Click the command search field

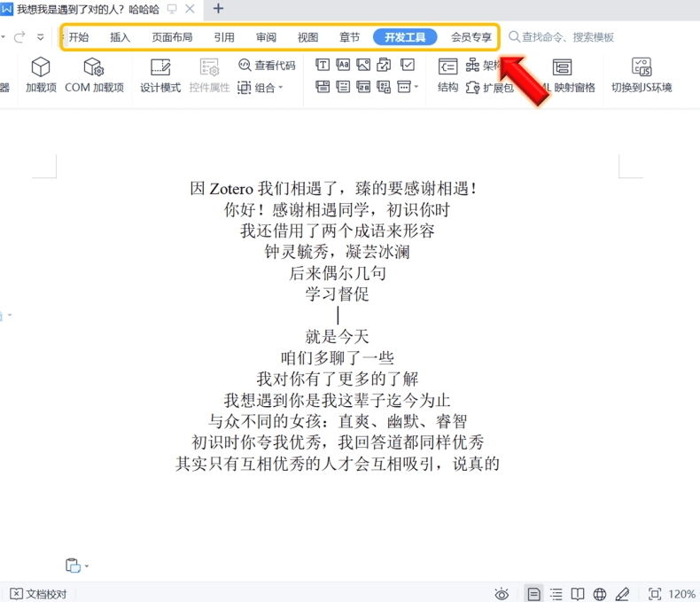pyautogui.click(x=562, y=37)
